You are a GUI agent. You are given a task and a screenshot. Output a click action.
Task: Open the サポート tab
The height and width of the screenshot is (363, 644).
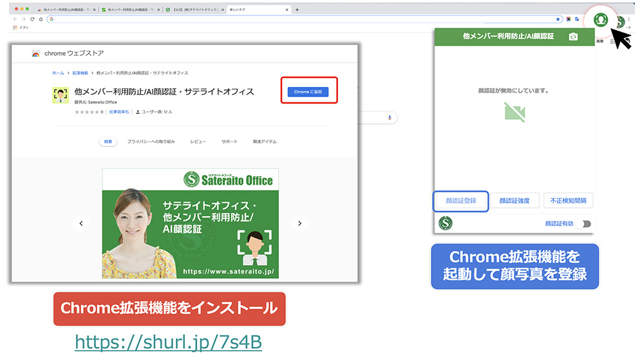(x=230, y=142)
